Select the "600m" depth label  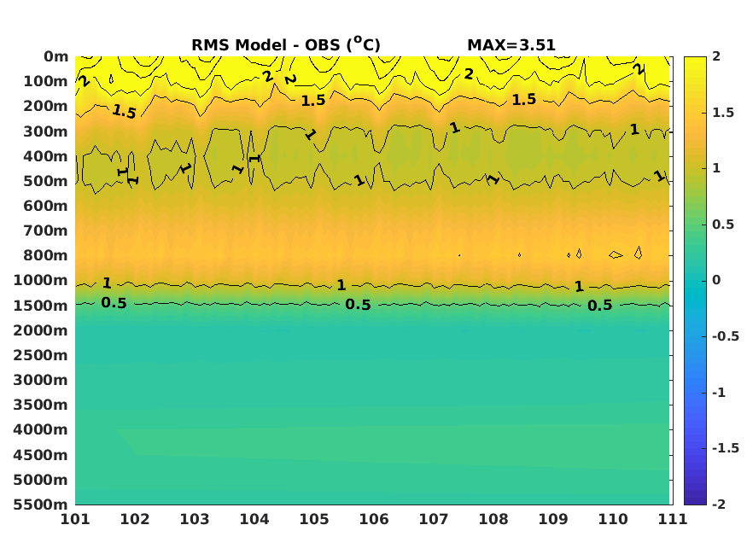pos(46,207)
